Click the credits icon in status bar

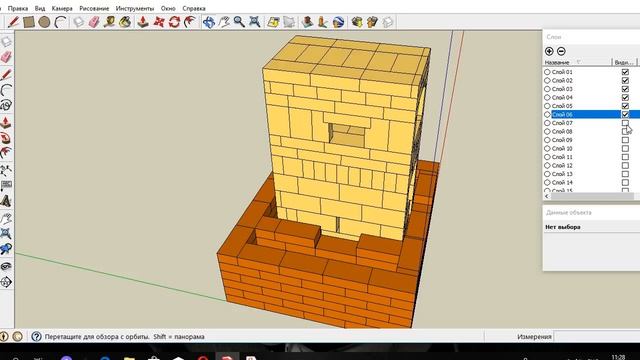(18, 336)
